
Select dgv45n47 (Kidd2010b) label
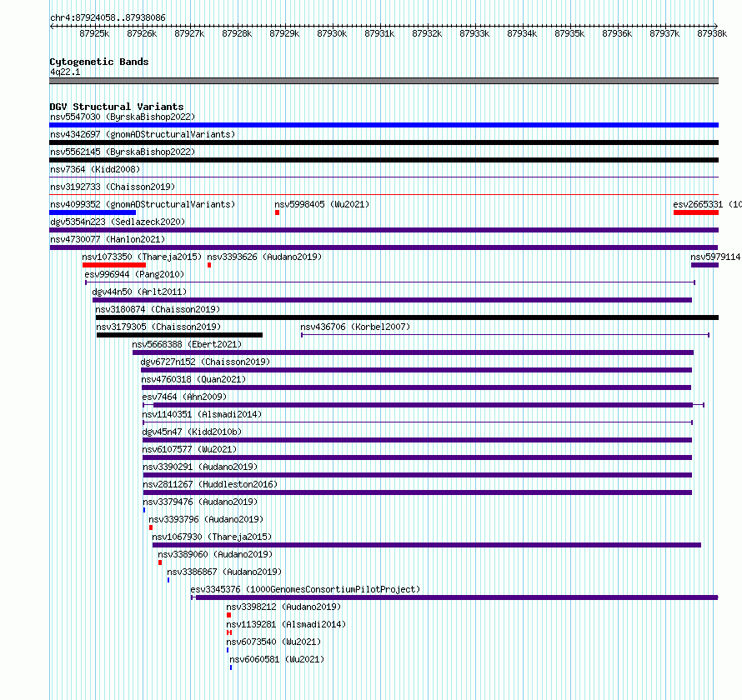pyautogui.click(x=192, y=432)
